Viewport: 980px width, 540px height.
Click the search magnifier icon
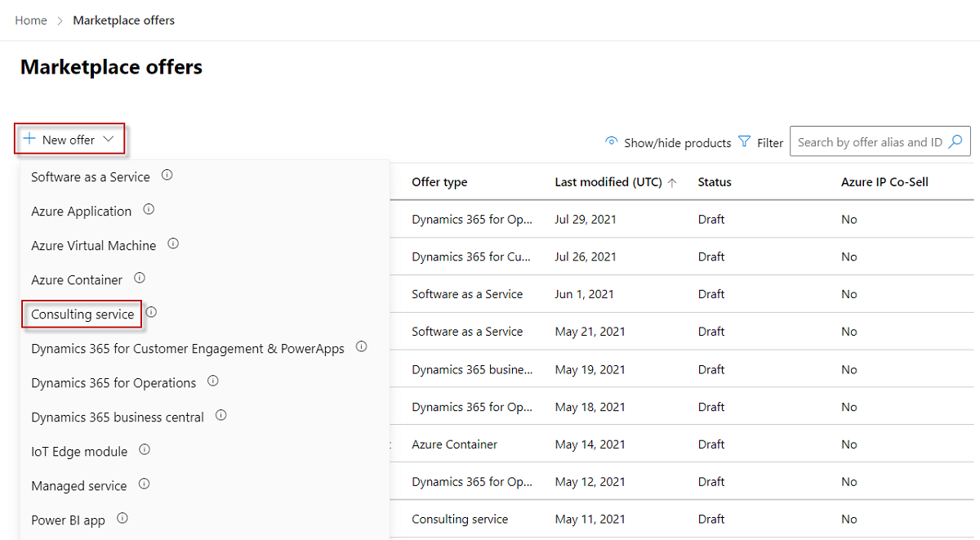tap(956, 141)
